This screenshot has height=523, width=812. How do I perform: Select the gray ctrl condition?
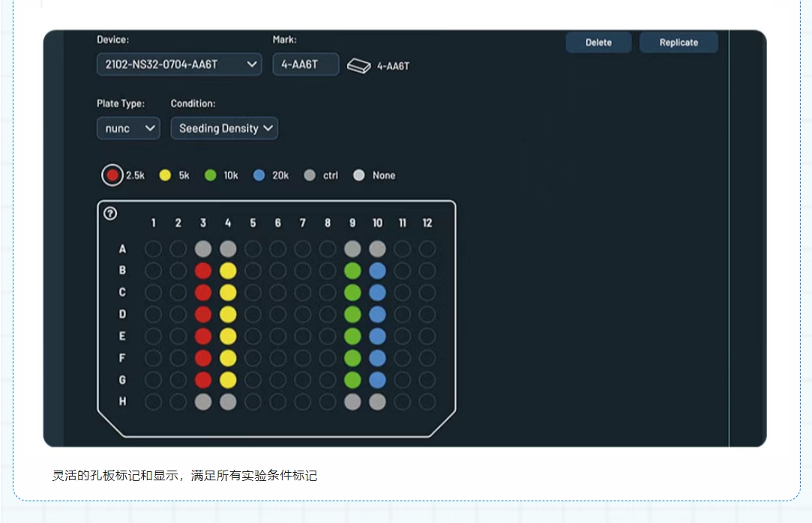click(x=310, y=175)
